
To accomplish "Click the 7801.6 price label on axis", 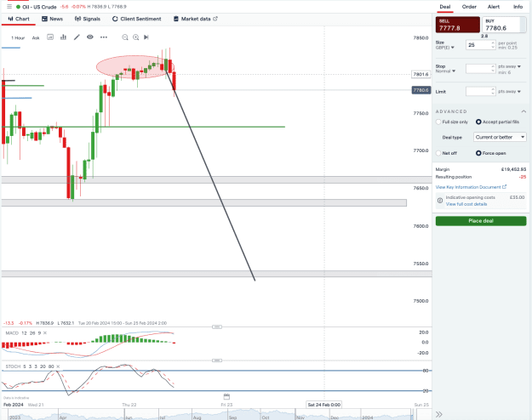I will pos(420,74).
